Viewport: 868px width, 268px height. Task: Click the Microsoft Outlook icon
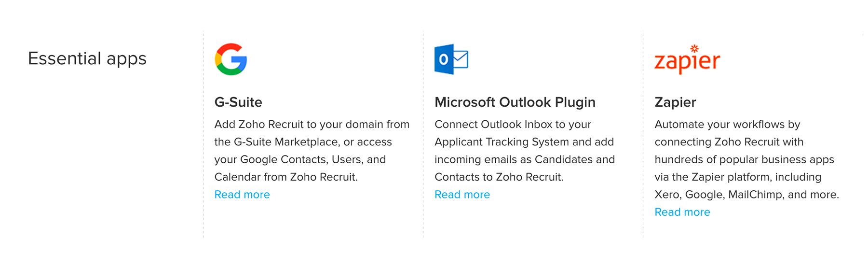(x=451, y=59)
